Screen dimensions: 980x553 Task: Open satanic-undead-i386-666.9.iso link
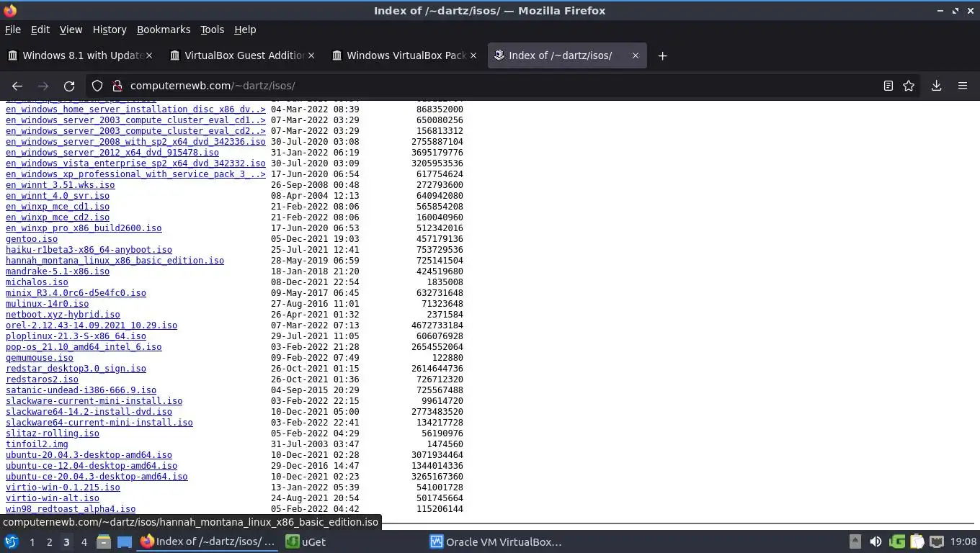[81, 390]
